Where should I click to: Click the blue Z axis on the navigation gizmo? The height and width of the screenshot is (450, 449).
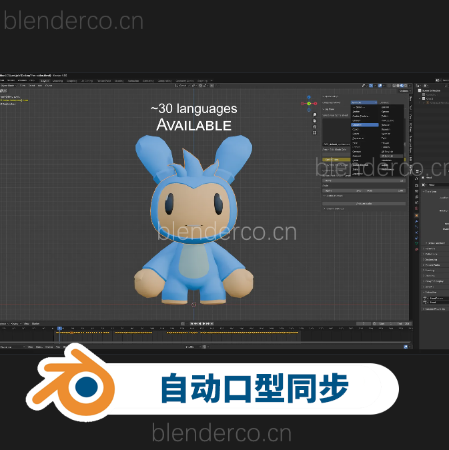(x=309, y=97)
